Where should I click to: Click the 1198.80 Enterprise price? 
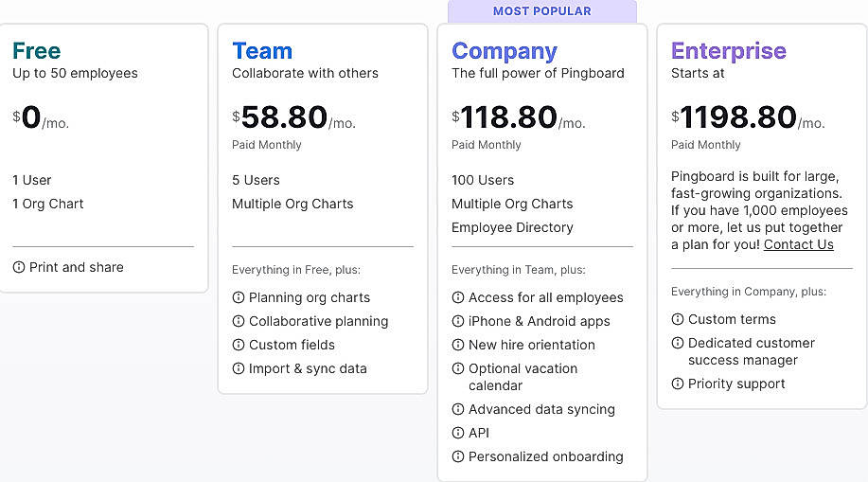click(738, 116)
